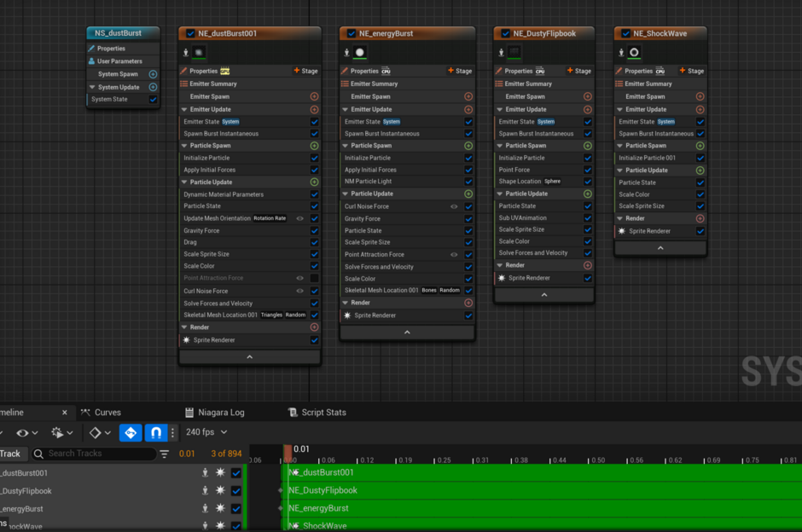
Task: Toggle the blue auto-key button in the timeline toolbar
Action: [131, 433]
